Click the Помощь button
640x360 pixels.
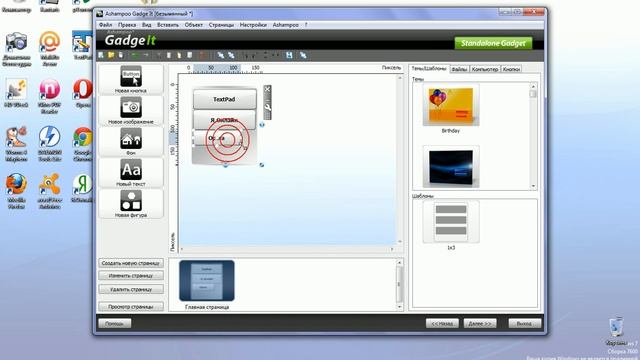(114, 323)
